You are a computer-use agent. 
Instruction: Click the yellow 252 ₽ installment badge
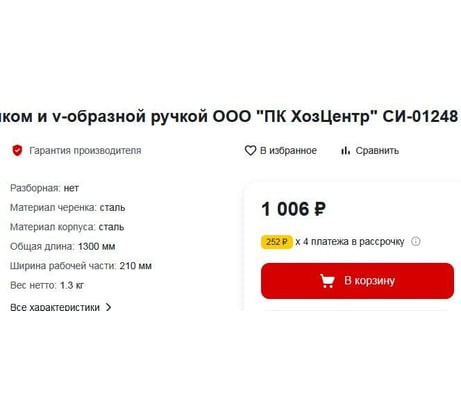click(x=277, y=242)
